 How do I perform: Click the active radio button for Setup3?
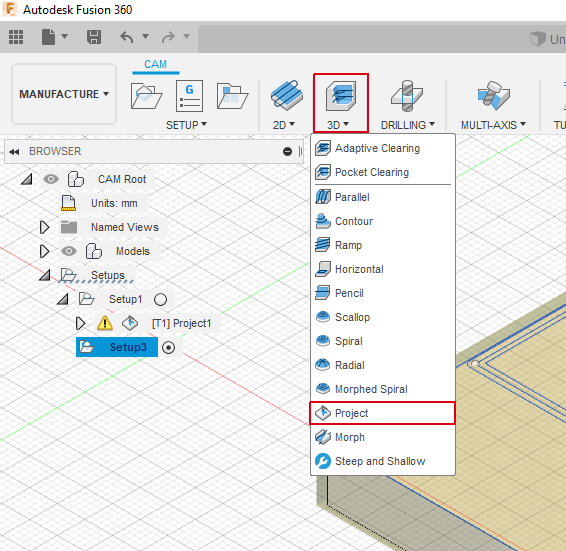coord(168,347)
